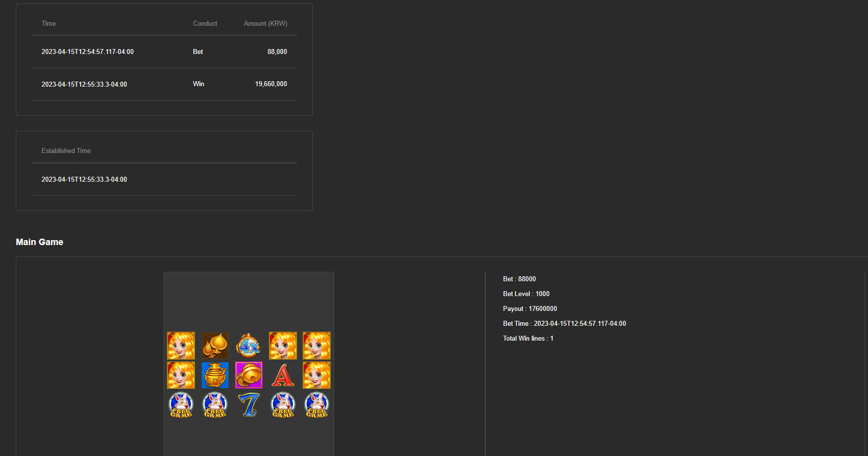The width and height of the screenshot is (868, 456).
Task: Select the 'Total Win lines : 1' text
Action: (528, 338)
